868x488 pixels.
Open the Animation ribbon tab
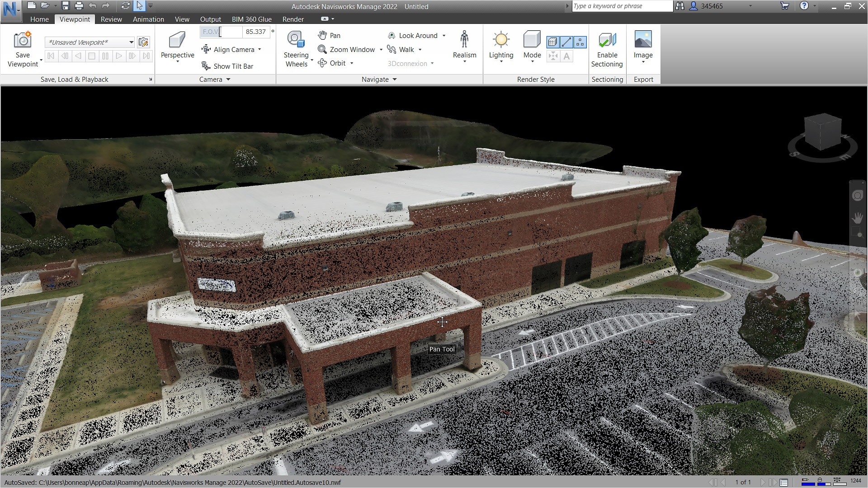coord(148,19)
